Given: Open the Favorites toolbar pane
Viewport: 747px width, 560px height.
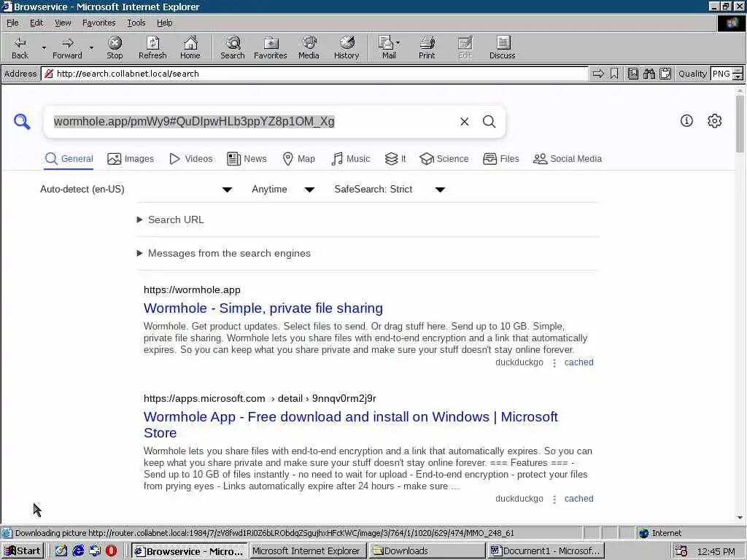Looking at the screenshot, I should (270, 47).
